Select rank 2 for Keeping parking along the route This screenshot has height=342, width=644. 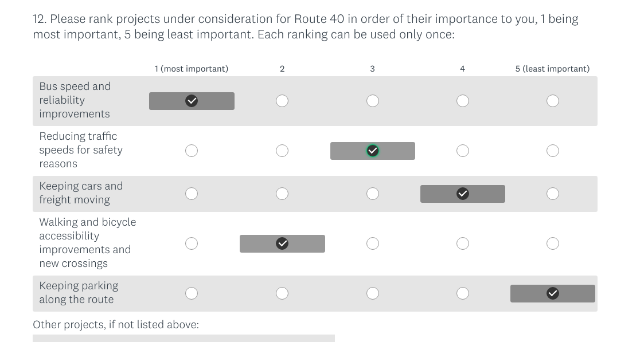[282, 293]
